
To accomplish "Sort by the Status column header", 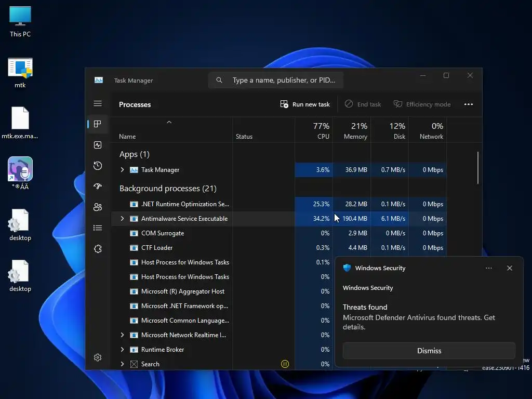I will pyautogui.click(x=244, y=137).
